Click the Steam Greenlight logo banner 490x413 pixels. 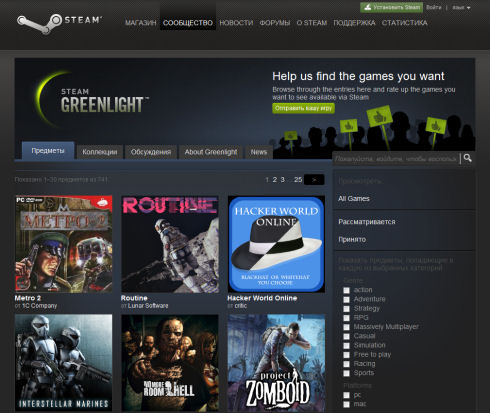[92, 100]
